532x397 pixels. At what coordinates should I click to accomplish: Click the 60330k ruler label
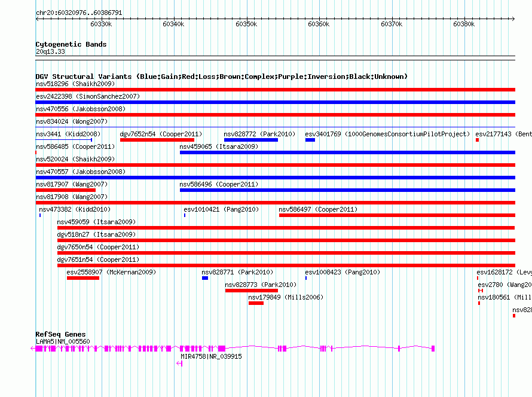coord(101,24)
